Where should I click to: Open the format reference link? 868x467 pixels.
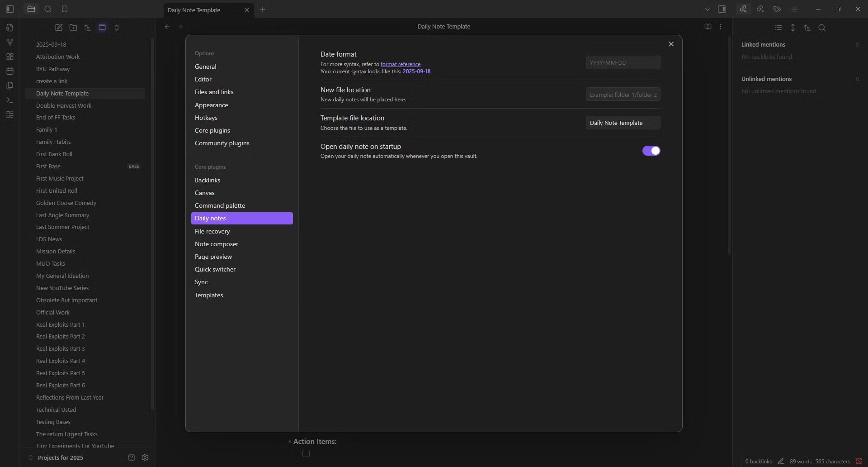click(400, 64)
